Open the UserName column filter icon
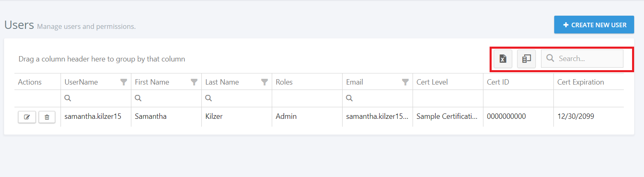 124,82
